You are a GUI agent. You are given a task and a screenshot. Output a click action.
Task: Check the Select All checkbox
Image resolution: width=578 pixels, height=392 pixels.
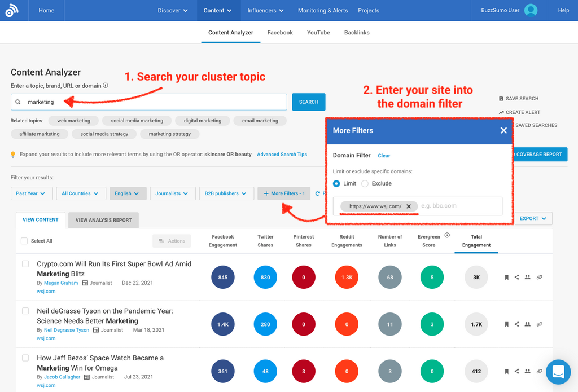(24, 241)
